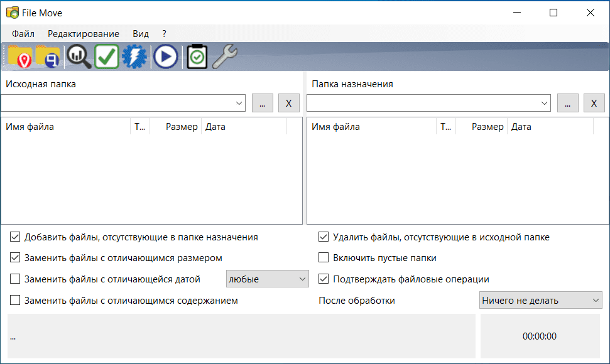Enable 'Заменить файлы с отличающейся датой' checkbox
The height and width of the screenshot is (364, 610).
tap(16, 279)
